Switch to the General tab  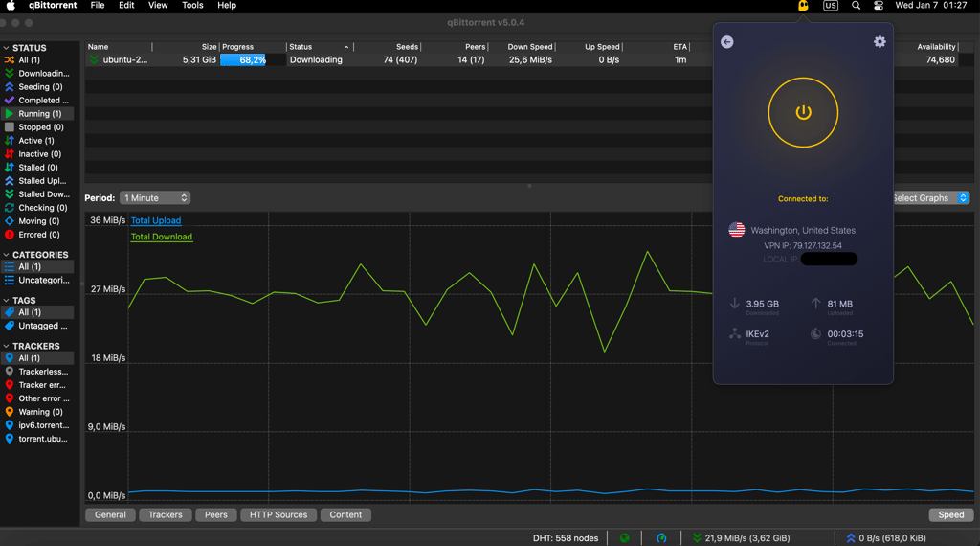[x=110, y=514]
